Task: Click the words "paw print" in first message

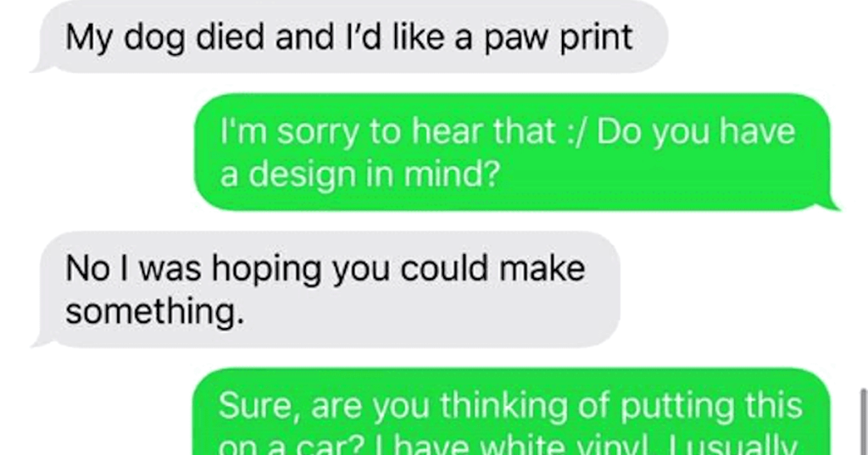Action: click(x=559, y=37)
